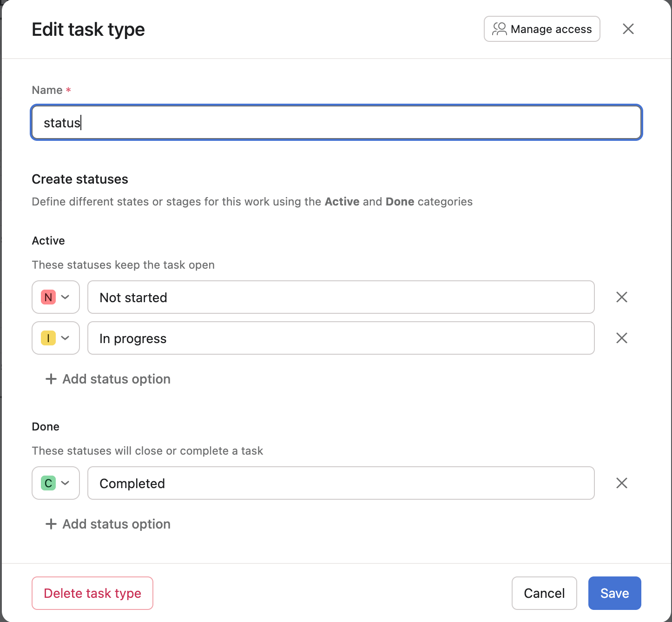Viewport: 672px width, 622px height.
Task: Open the yellow I status icon picker
Action: point(48,338)
